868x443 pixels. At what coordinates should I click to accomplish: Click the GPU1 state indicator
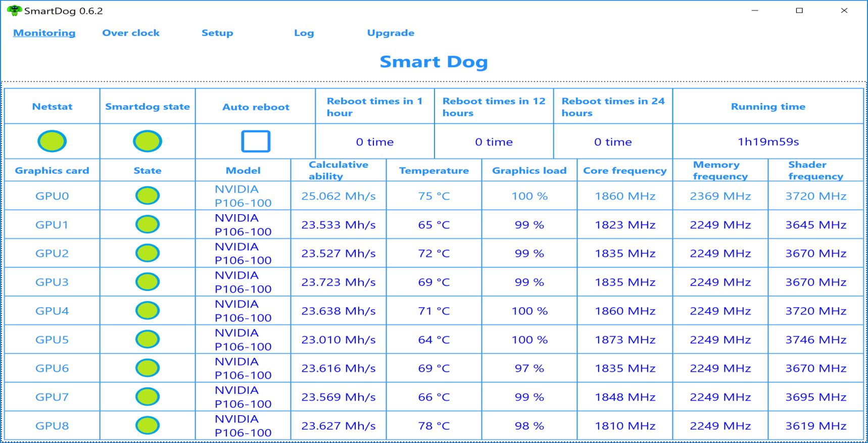[148, 224]
